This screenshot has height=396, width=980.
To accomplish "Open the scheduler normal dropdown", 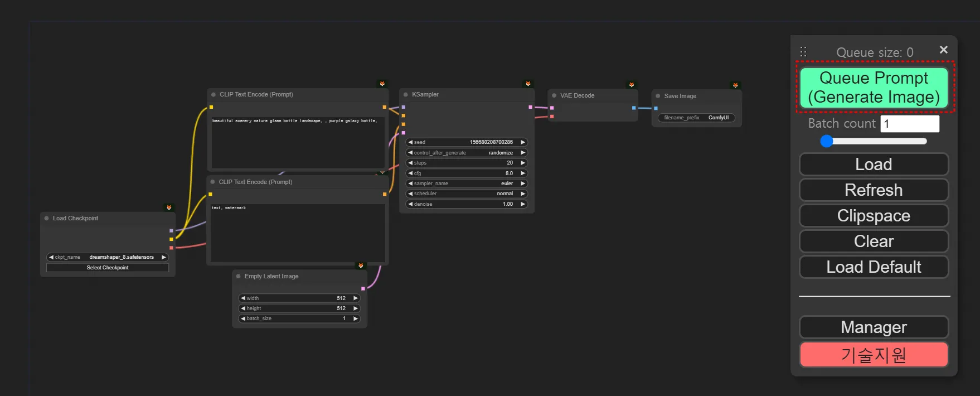I will point(467,194).
